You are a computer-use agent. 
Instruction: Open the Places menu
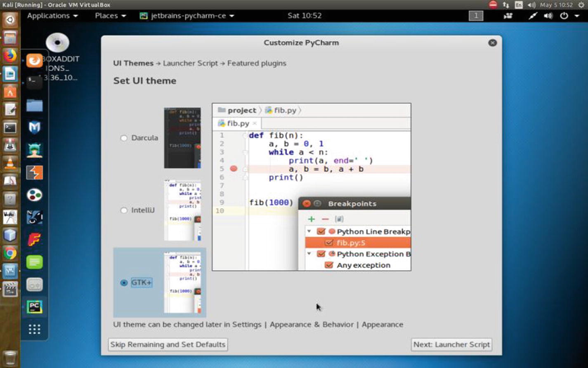110,16
